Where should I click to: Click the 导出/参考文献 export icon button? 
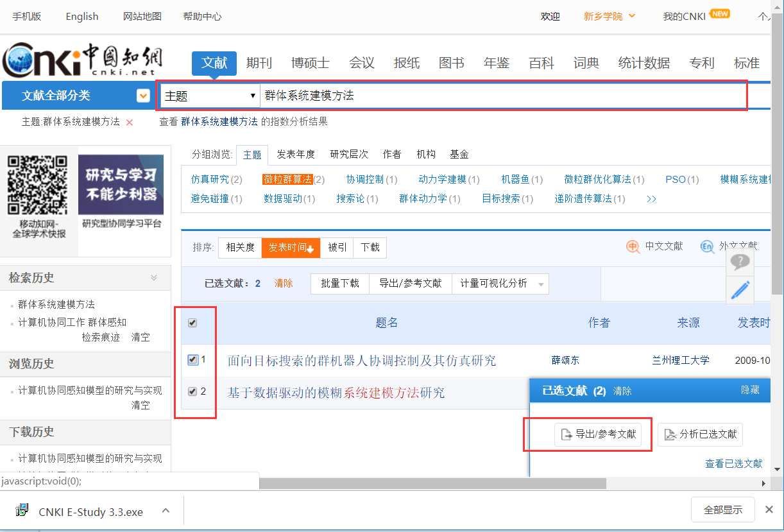599,434
